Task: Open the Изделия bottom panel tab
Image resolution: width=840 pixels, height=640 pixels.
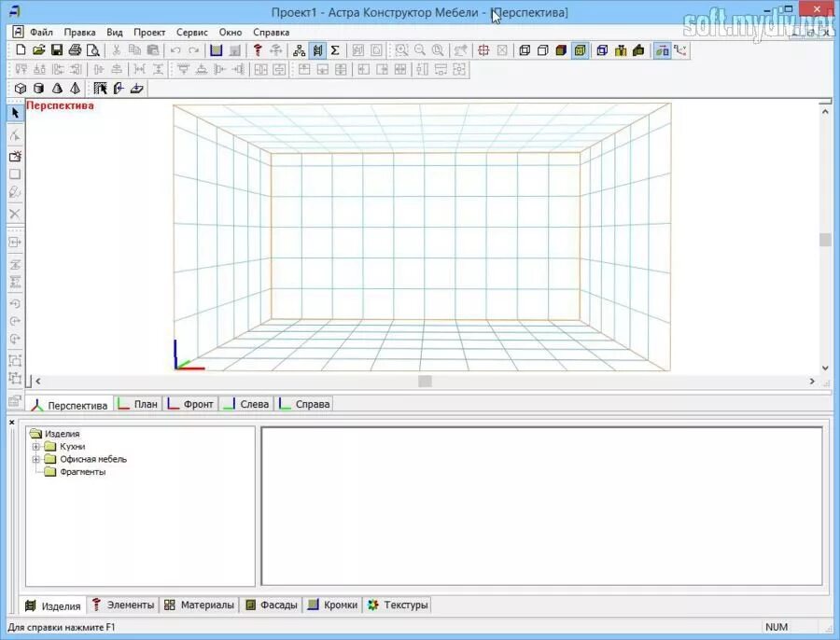Action: 53,605
